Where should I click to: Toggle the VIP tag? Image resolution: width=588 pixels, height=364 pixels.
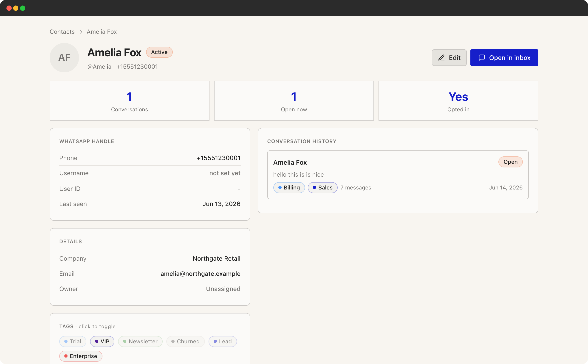102,341
